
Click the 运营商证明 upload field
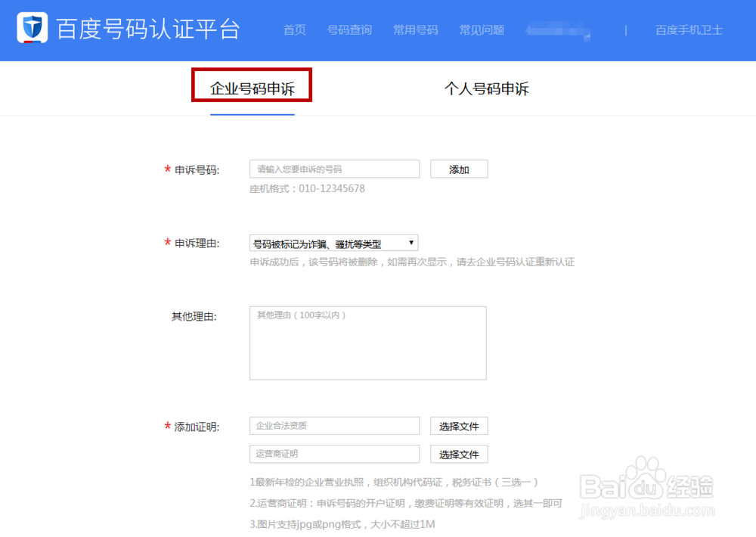pyautogui.click(x=334, y=454)
